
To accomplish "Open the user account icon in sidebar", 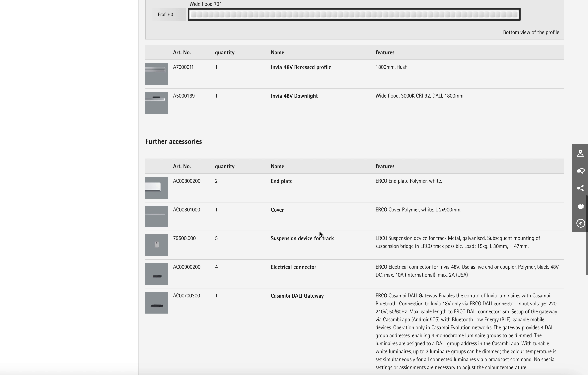I will tap(580, 153).
